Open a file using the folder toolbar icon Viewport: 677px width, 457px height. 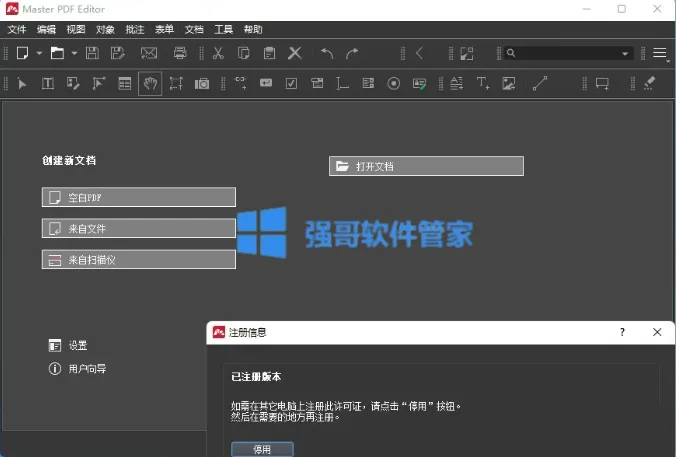point(57,53)
